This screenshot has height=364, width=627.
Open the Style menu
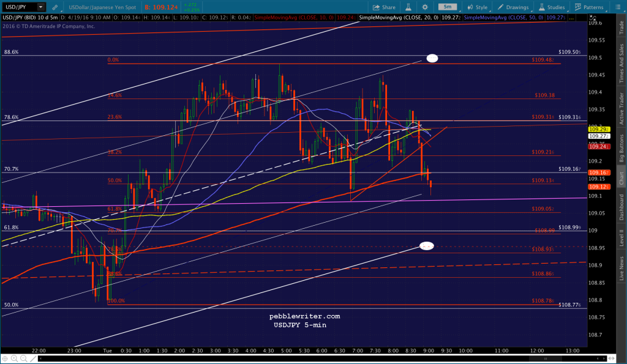(x=478, y=7)
